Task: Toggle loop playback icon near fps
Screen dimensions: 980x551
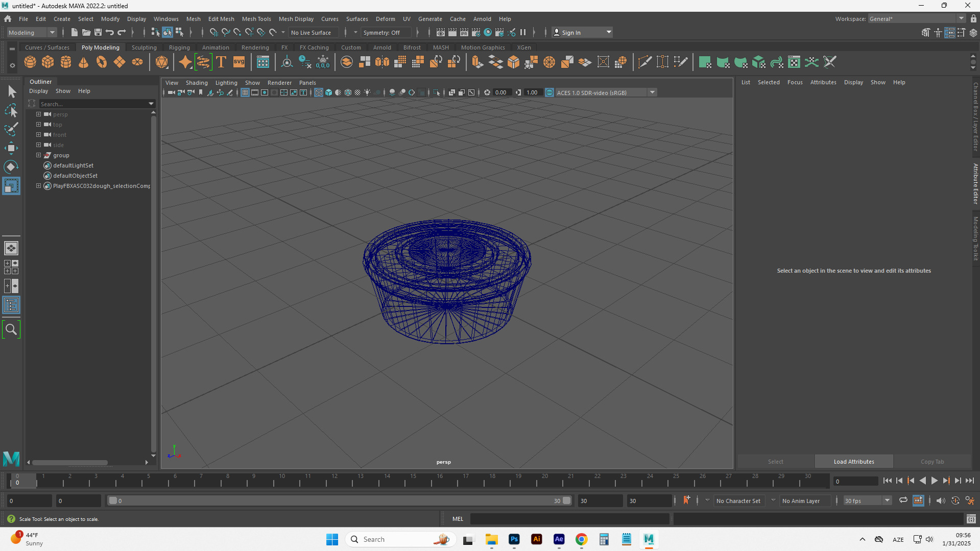Action: click(x=903, y=500)
